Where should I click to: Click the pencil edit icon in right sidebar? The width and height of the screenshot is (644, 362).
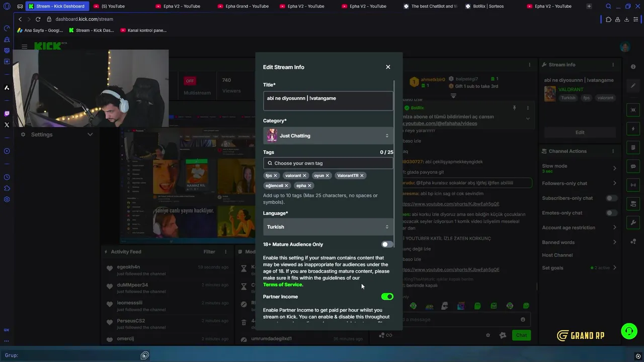pyautogui.click(x=633, y=85)
